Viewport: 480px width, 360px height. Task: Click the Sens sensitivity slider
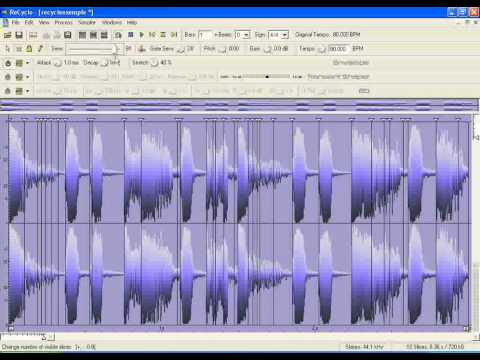94,49
